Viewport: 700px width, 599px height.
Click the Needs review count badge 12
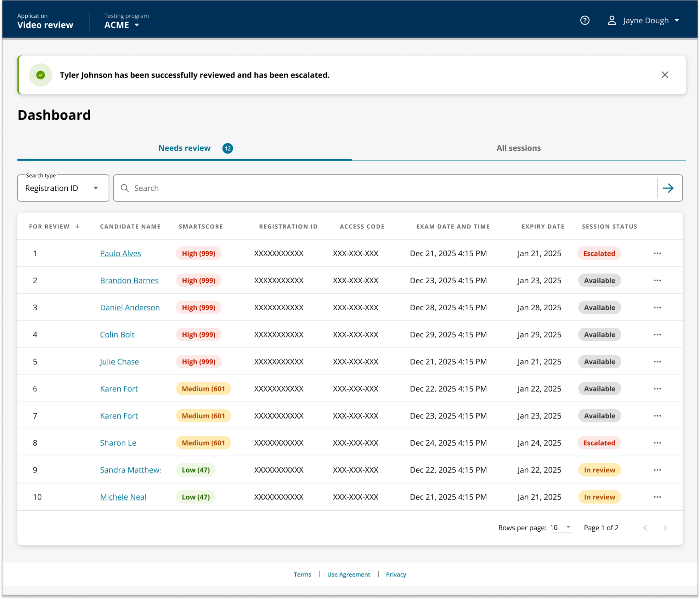228,148
